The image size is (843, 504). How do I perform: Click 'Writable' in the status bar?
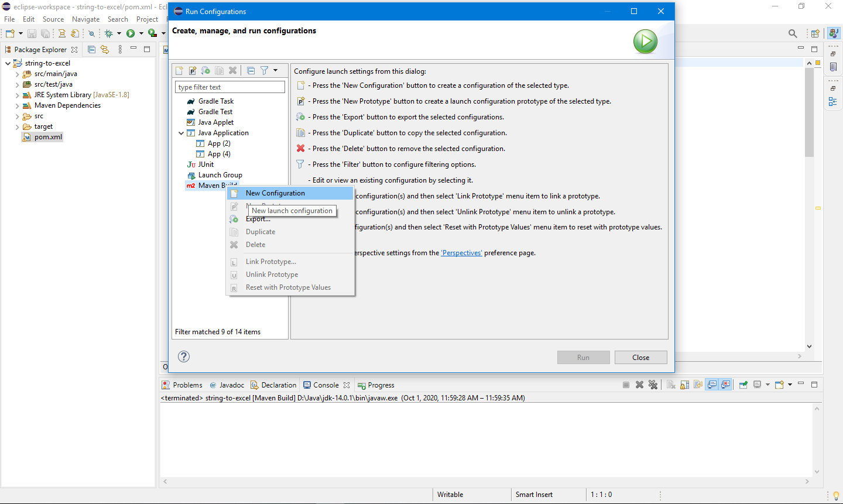pos(450,495)
